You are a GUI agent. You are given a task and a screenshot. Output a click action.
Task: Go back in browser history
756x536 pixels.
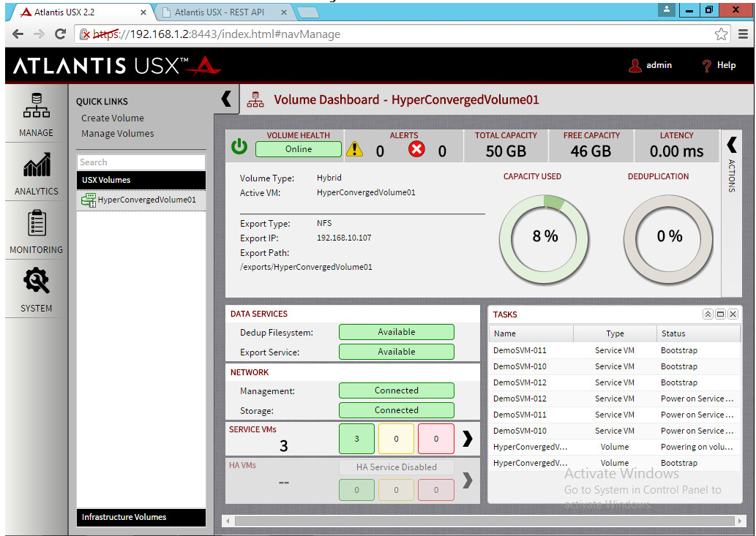18,34
